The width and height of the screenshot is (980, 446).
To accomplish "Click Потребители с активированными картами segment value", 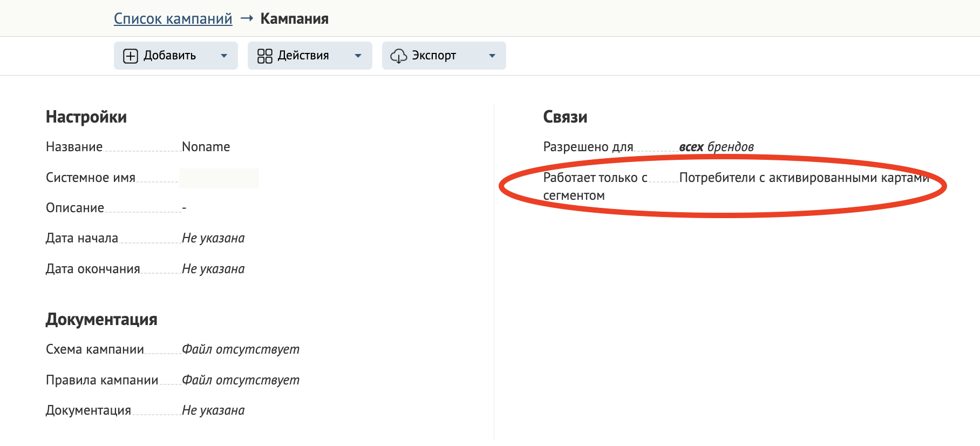I will point(804,178).
